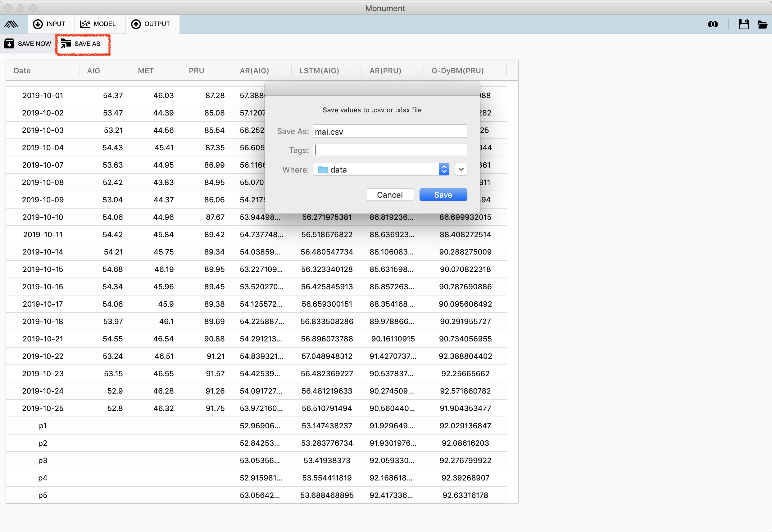This screenshot has height=532, width=772.
Task: Select the 2019-10-01 date cell
Action: pos(43,96)
